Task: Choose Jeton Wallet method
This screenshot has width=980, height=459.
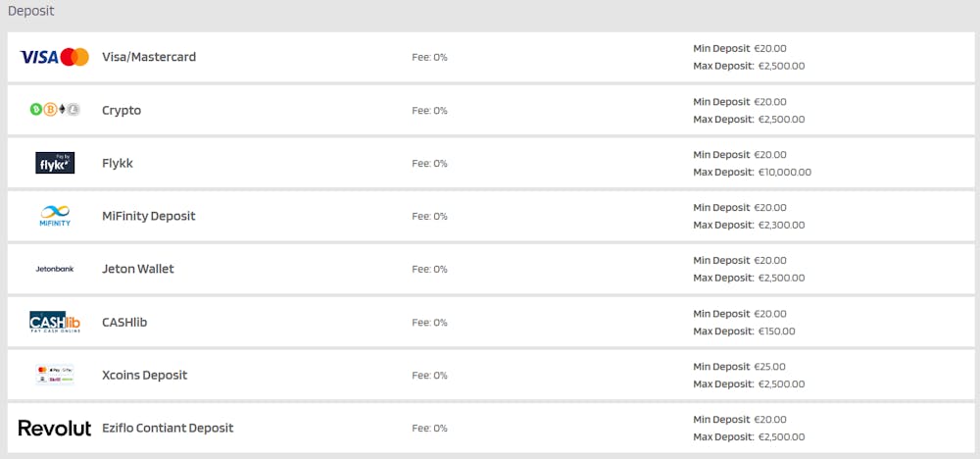Action: tap(138, 269)
